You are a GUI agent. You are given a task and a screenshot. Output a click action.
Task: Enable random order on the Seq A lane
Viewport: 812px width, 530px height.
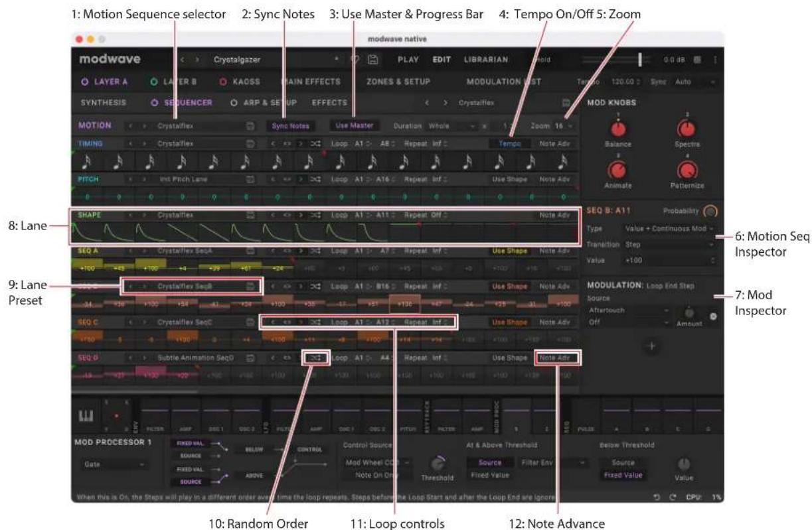click(315, 251)
